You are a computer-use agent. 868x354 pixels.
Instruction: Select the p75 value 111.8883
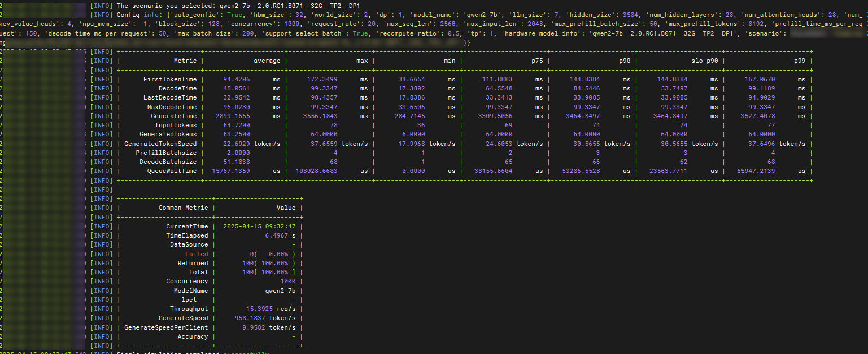pyautogui.click(x=497, y=79)
